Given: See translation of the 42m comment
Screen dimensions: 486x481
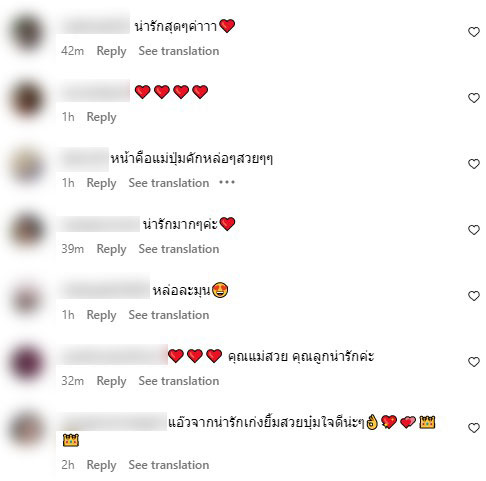Looking at the screenshot, I should click(179, 51).
